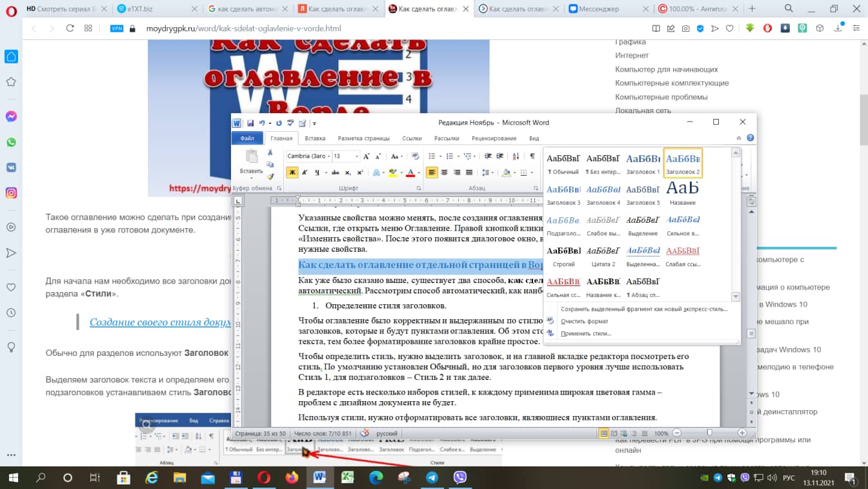This screenshot has height=489, width=868.
Task: Click the zoom slider in status bar
Action: 709,433
